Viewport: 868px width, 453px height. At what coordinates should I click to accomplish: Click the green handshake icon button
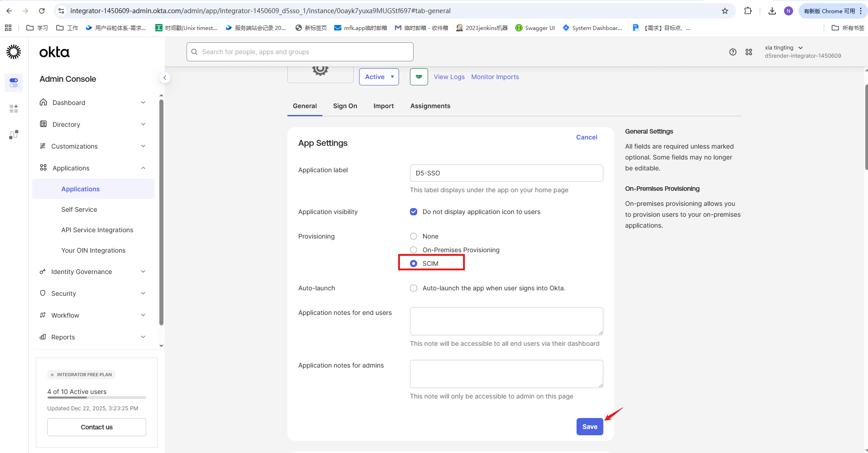coord(419,77)
